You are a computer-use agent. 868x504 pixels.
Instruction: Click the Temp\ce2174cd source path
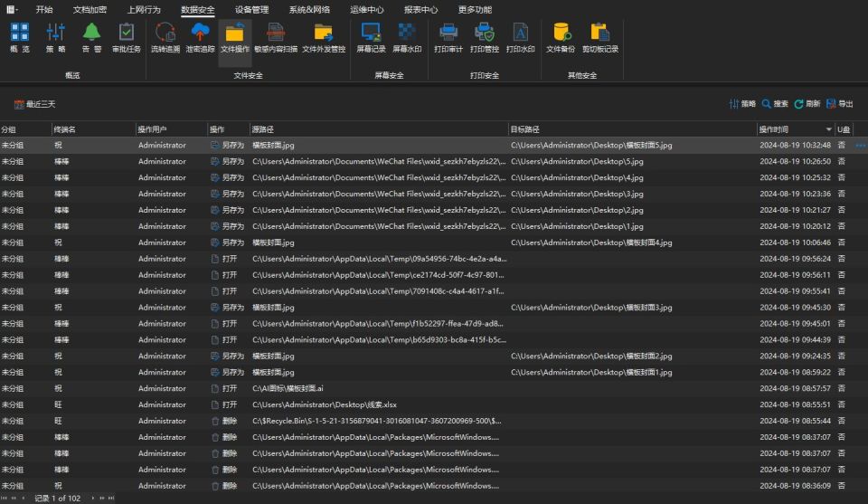[x=378, y=275]
